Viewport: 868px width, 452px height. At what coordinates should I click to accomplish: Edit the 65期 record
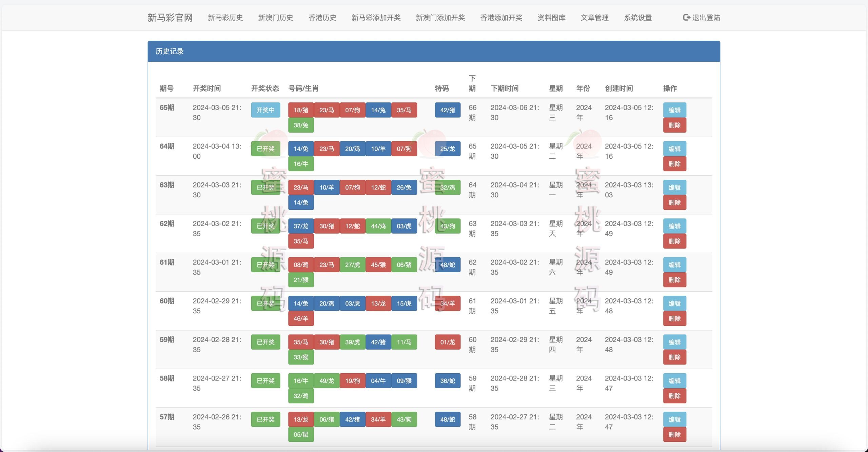coord(674,110)
